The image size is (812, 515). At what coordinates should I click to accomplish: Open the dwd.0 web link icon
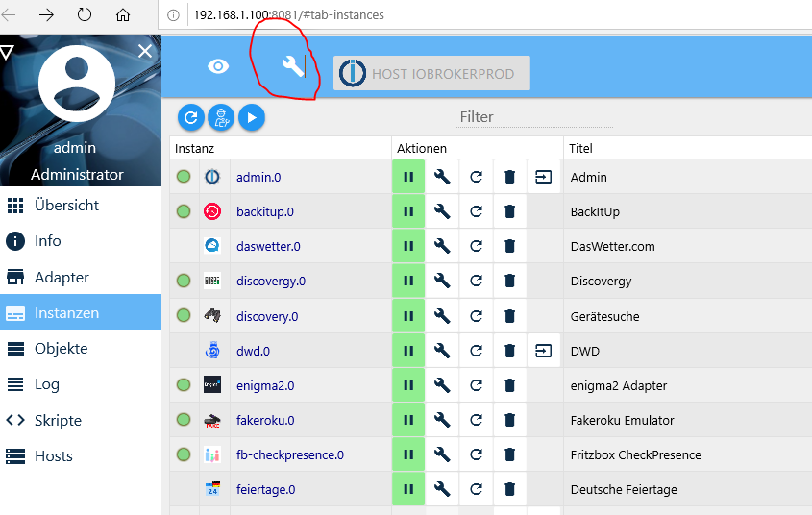coord(543,351)
